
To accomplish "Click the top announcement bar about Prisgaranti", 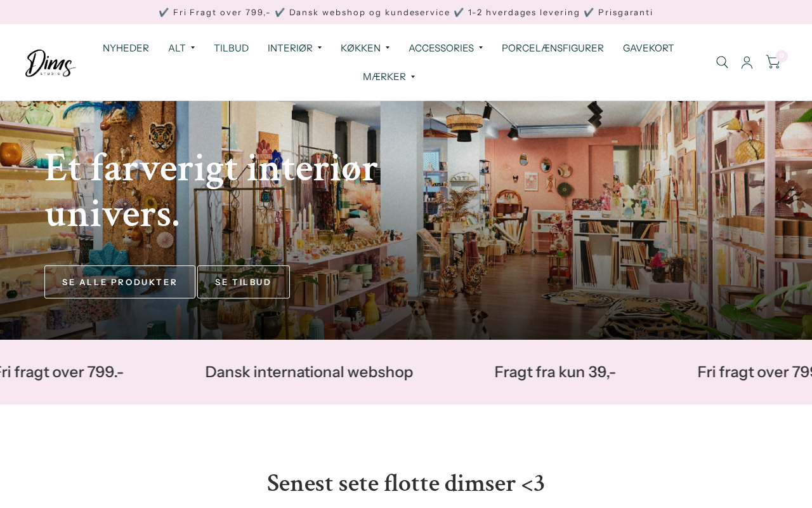I will [406, 12].
